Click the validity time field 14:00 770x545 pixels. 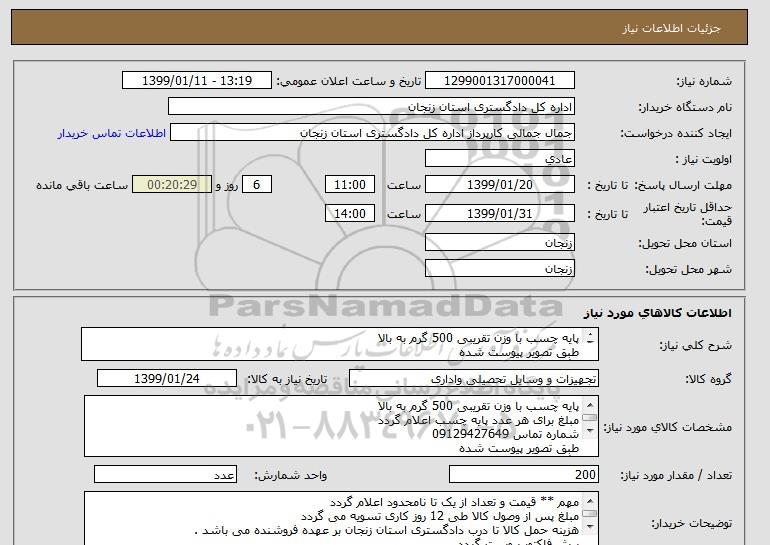pyautogui.click(x=350, y=214)
